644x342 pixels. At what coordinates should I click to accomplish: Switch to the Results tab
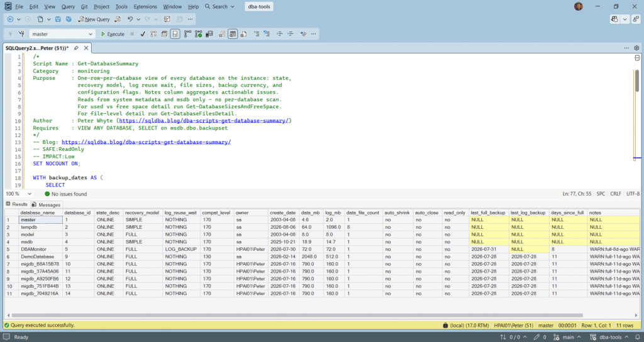coord(16,204)
